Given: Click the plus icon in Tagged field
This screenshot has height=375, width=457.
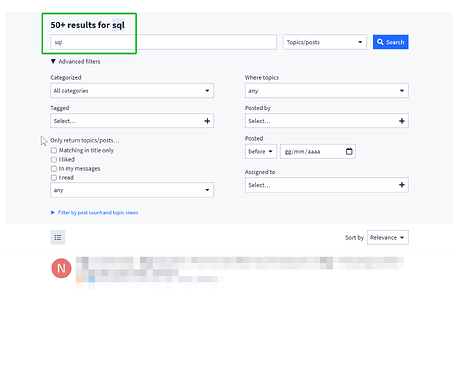Looking at the screenshot, I should coord(207,121).
